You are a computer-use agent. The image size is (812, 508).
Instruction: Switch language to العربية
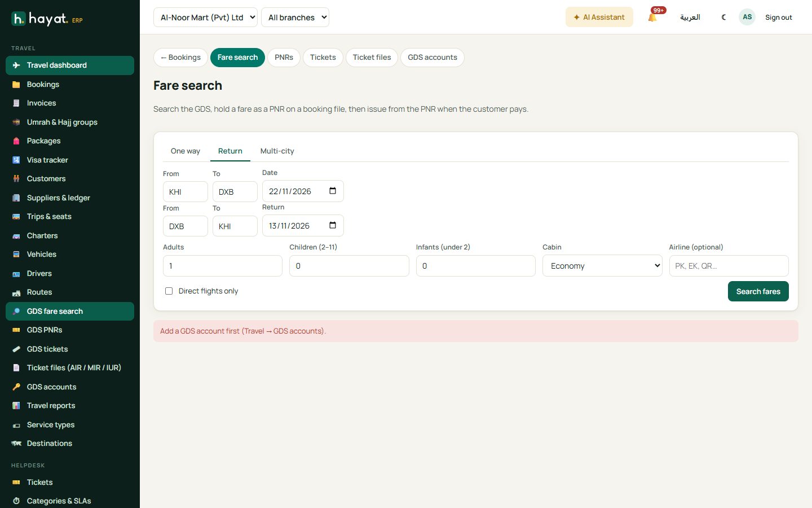click(690, 17)
